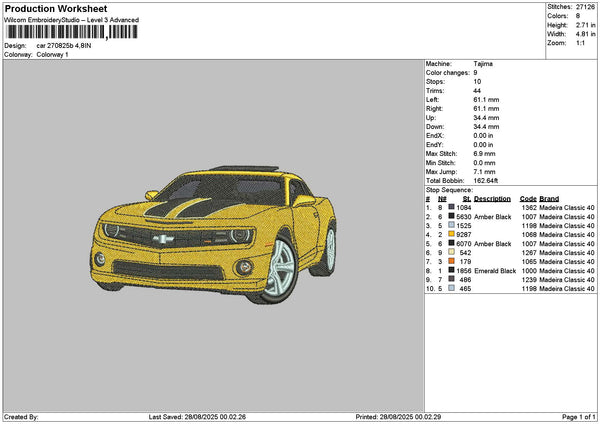This screenshot has height=424, width=600.
Task: Click the Description column header
Action: 494,198
